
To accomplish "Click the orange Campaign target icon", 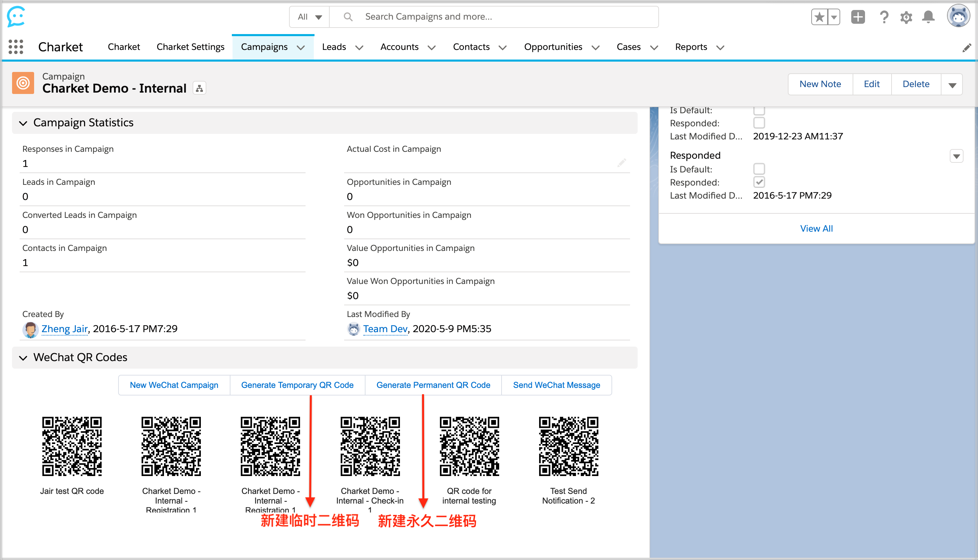I will pyautogui.click(x=23, y=83).
